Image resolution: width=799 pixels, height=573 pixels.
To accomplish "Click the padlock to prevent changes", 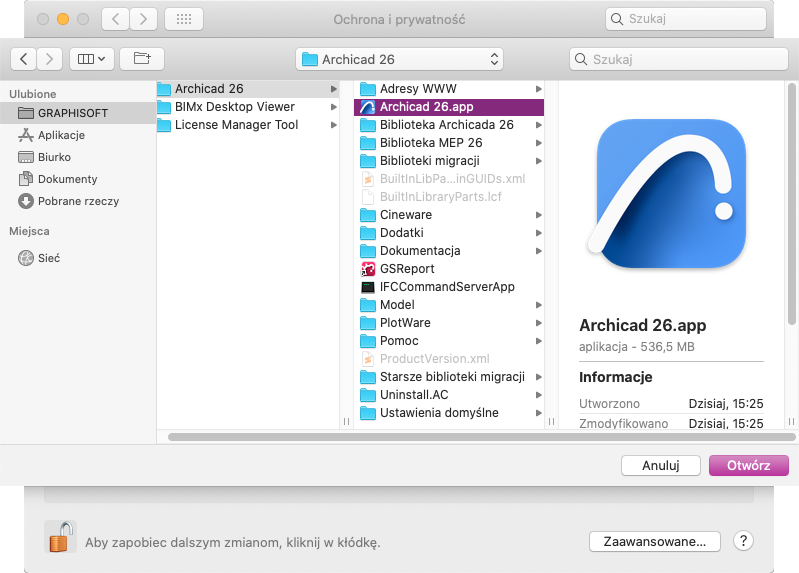I will coord(60,537).
